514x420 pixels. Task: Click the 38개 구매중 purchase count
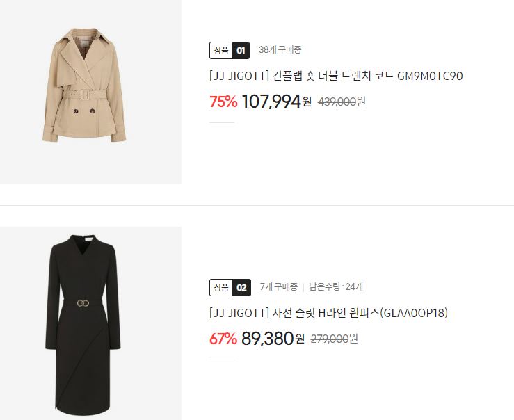click(x=280, y=50)
